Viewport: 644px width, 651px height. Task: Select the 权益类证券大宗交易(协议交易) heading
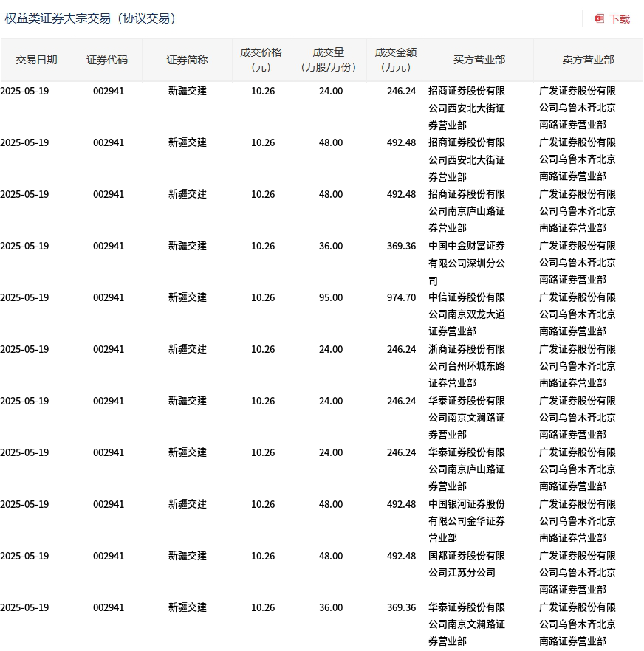90,18
